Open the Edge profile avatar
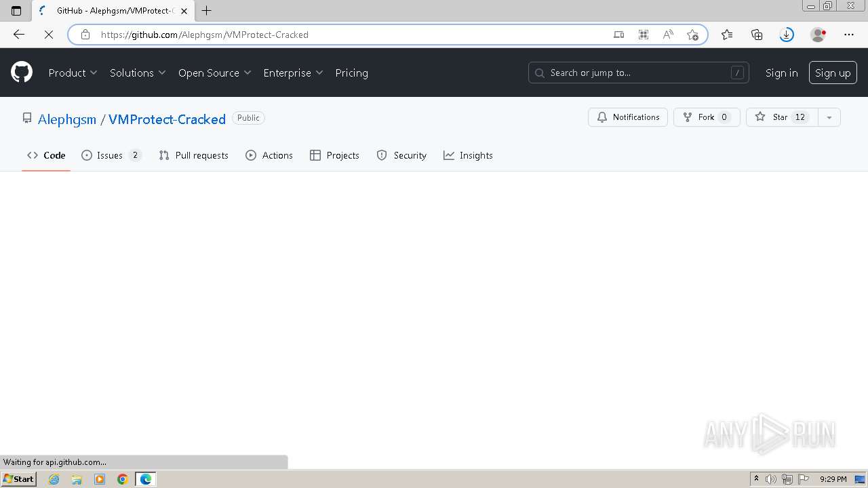This screenshot has height=488, width=868. click(818, 35)
